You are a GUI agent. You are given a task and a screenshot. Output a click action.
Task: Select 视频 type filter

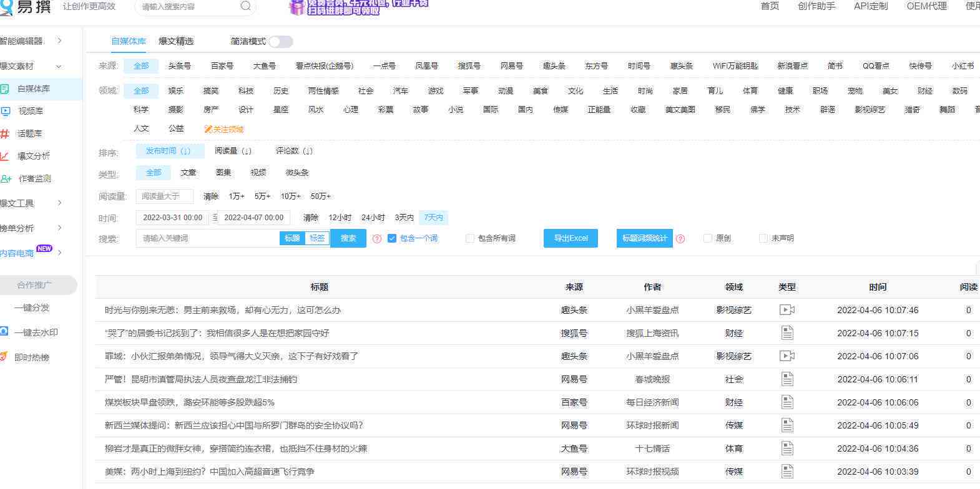(x=258, y=173)
